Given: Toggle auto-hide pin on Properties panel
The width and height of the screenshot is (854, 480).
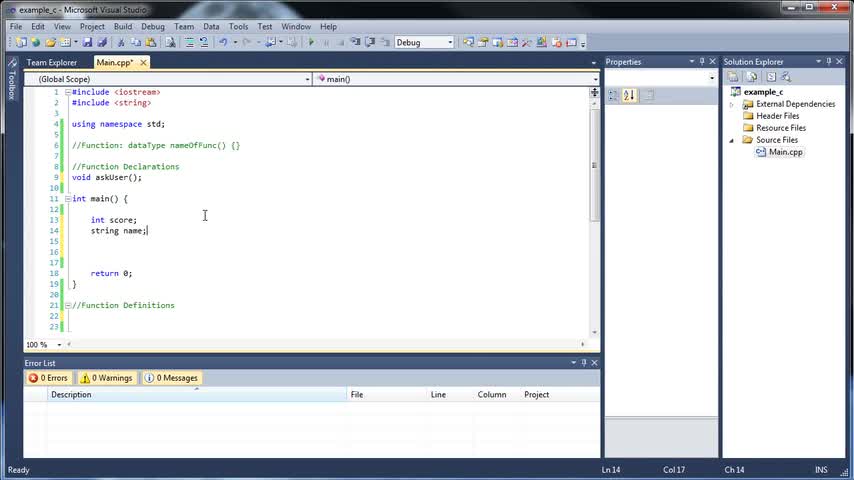Looking at the screenshot, I should click(702, 62).
